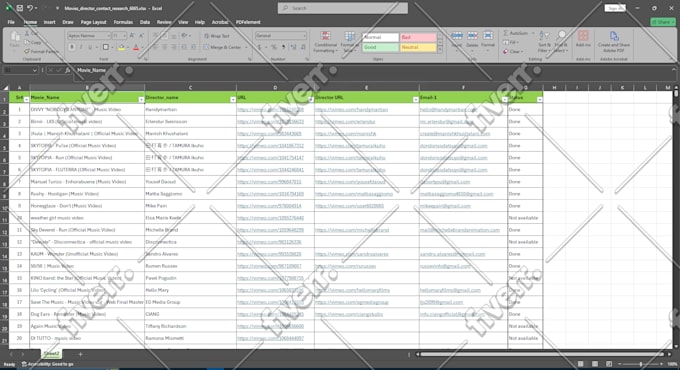Click the mikeepain@gmail.com email link
The height and width of the screenshot is (370, 680).
click(445, 206)
